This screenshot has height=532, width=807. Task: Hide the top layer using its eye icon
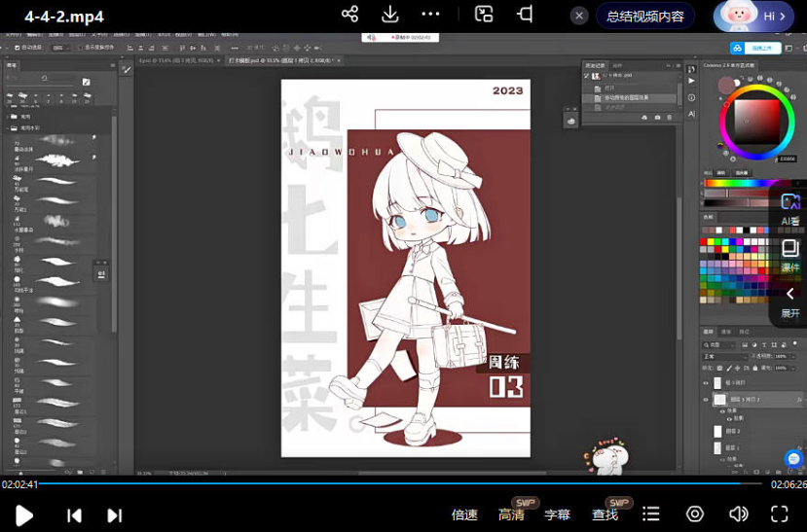[707, 383]
